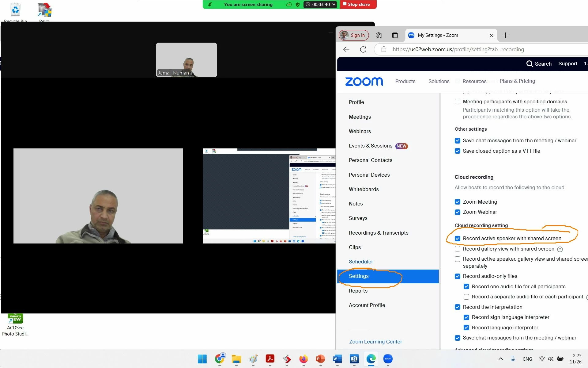Click the microphone icon in system tray
The width and height of the screenshot is (588, 368).
[x=513, y=359]
